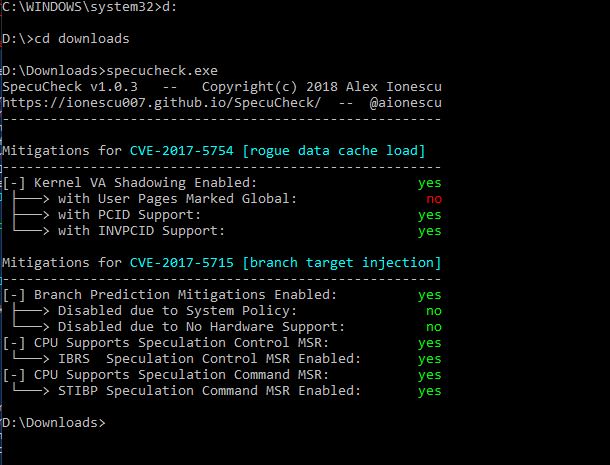Click the 'yes' for IBRS Speculation Control
The image size is (610, 465).
click(x=429, y=359)
